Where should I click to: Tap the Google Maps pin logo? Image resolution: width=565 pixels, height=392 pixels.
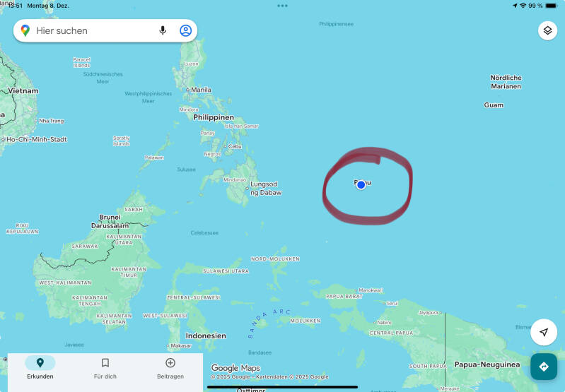click(25, 30)
